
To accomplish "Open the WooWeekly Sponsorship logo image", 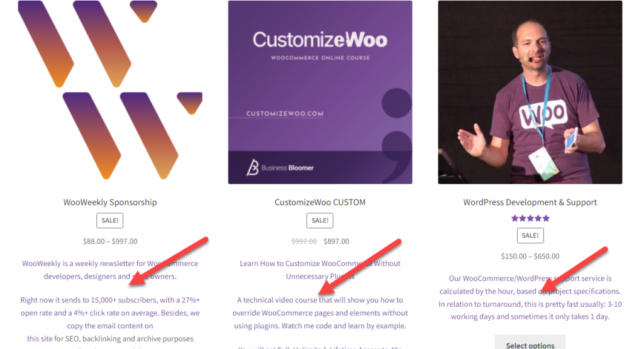I will (x=110, y=92).
